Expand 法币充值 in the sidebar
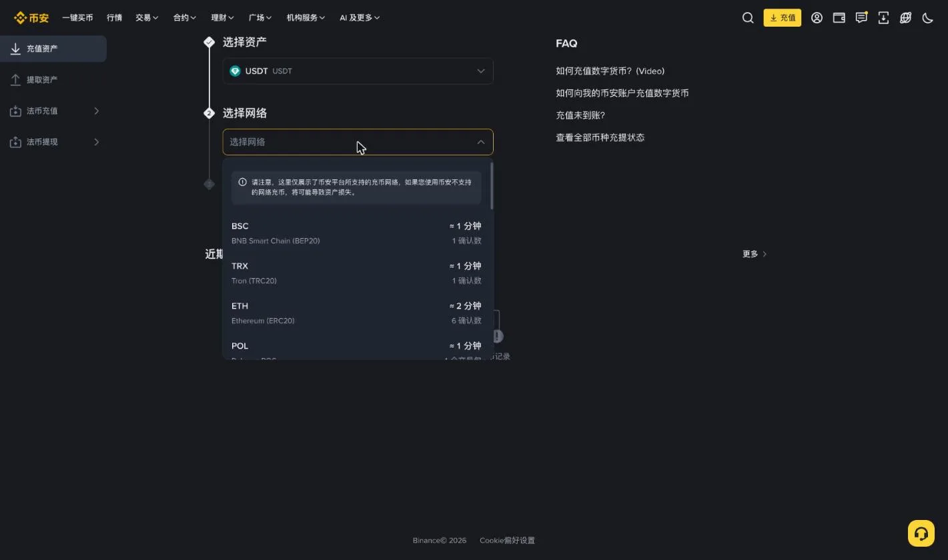The height and width of the screenshot is (560, 948). (53, 111)
